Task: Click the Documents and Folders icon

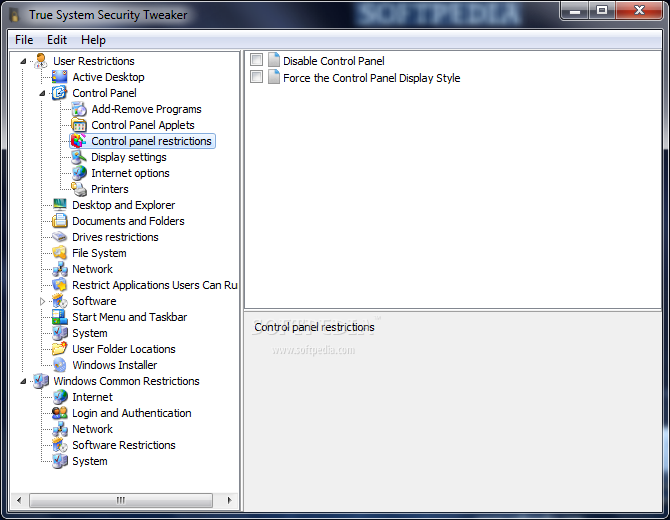Action: click(x=59, y=221)
